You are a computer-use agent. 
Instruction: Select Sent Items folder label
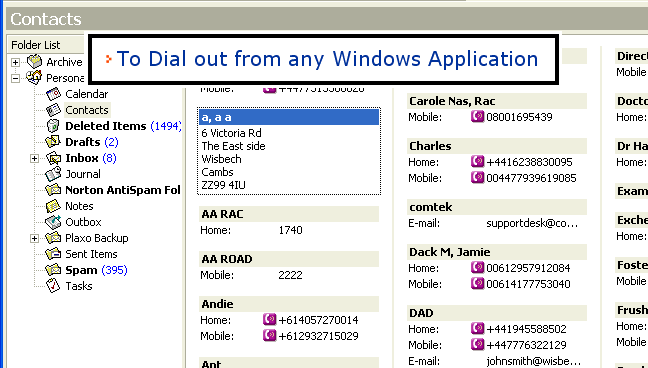point(91,254)
